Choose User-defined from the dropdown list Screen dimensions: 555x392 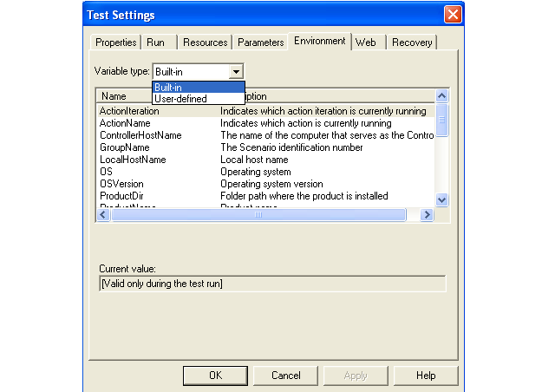180,99
